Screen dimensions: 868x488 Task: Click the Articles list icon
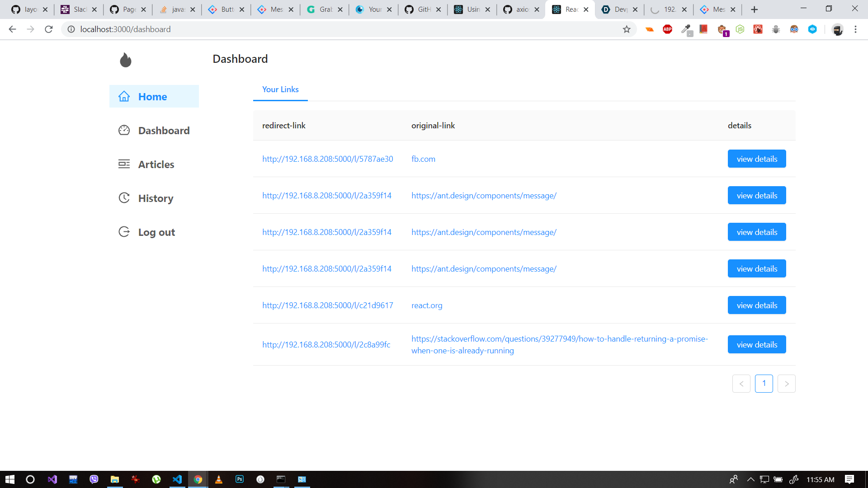[x=124, y=164]
